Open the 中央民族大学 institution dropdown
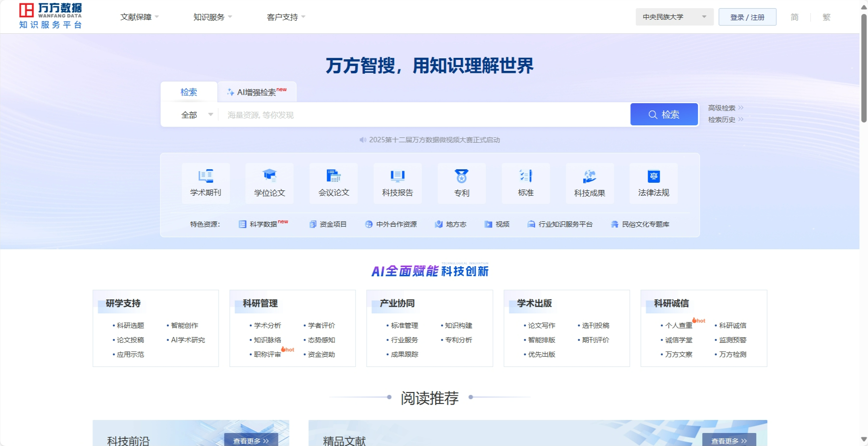The width and height of the screenshot is (868, 446). [674, 17]
